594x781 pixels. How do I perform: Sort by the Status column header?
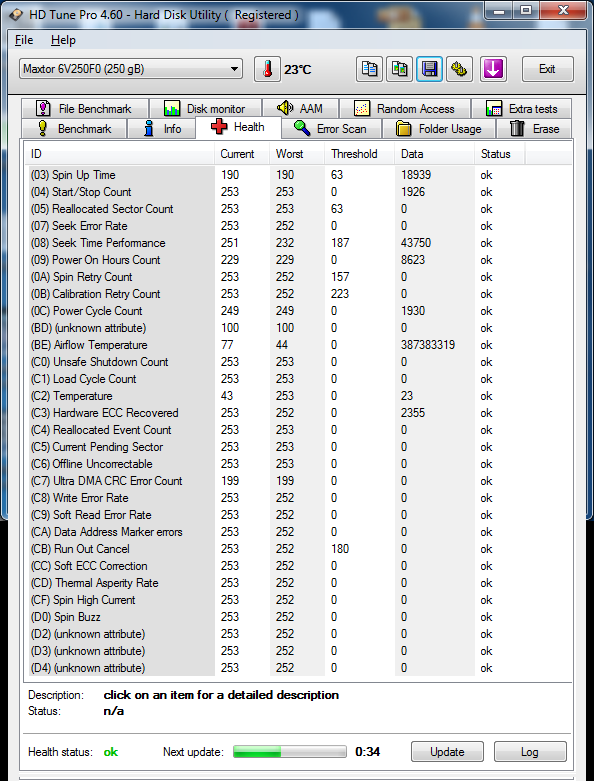click(499, 154)
